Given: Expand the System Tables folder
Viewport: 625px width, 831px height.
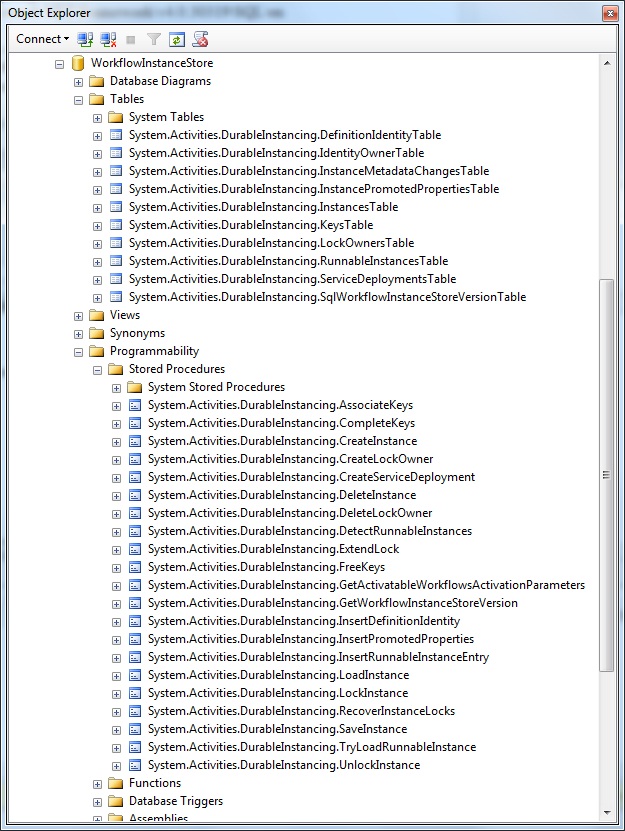Looking at the screenshot, I should pos(98,118).
